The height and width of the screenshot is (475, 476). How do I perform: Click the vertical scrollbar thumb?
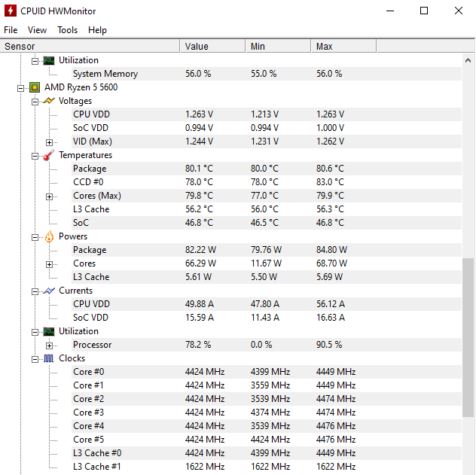coord(468,337)
